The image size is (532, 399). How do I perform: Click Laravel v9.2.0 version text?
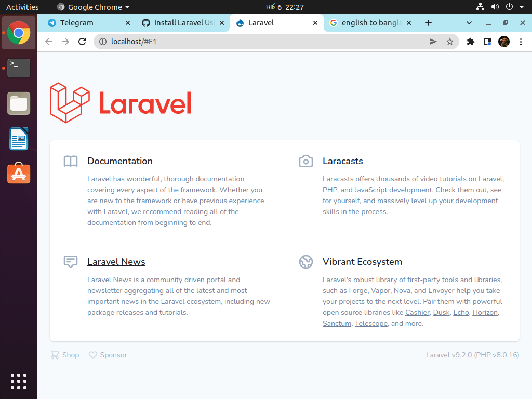(x=472, y=355)
